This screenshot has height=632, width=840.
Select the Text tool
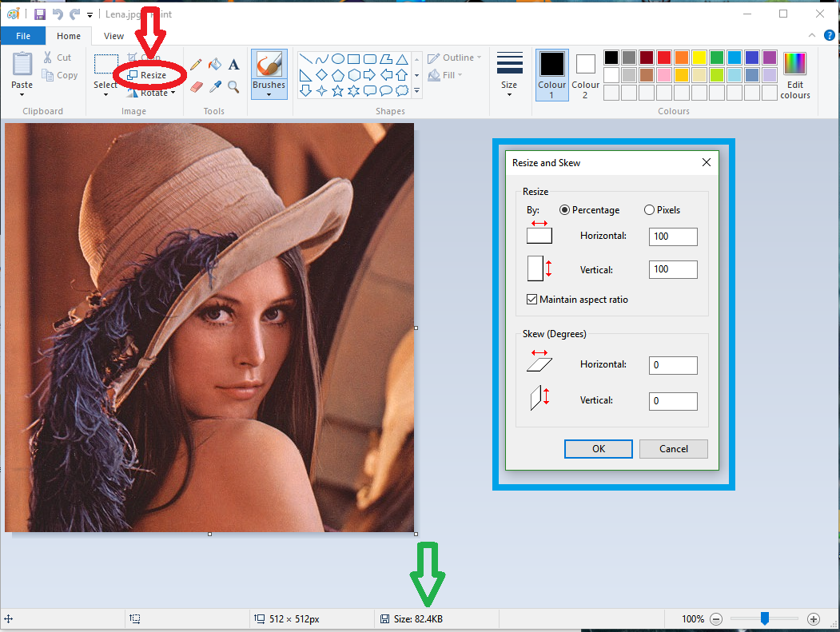pyautogui.click(x=233, y=65)
